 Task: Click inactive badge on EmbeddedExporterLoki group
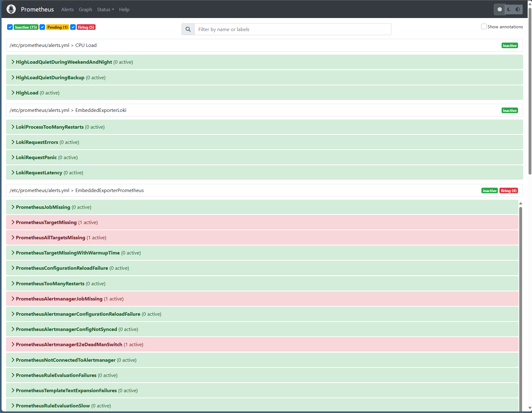[510, 111]
